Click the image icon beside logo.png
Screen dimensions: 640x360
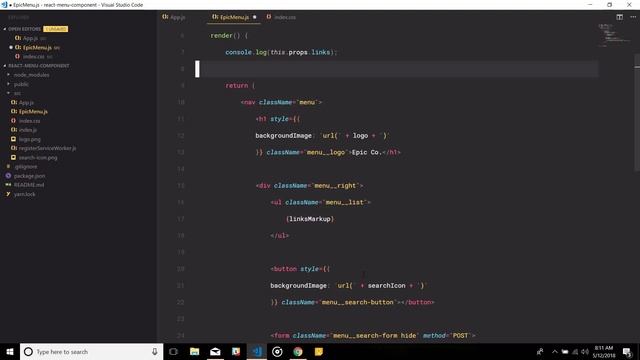[x=13, y=139]
